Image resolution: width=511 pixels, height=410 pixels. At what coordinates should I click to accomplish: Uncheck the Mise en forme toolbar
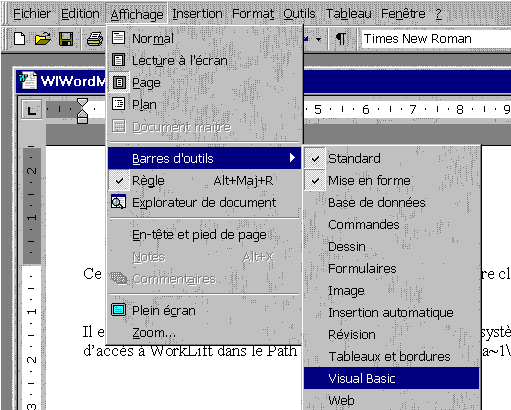tap(392, 181)
